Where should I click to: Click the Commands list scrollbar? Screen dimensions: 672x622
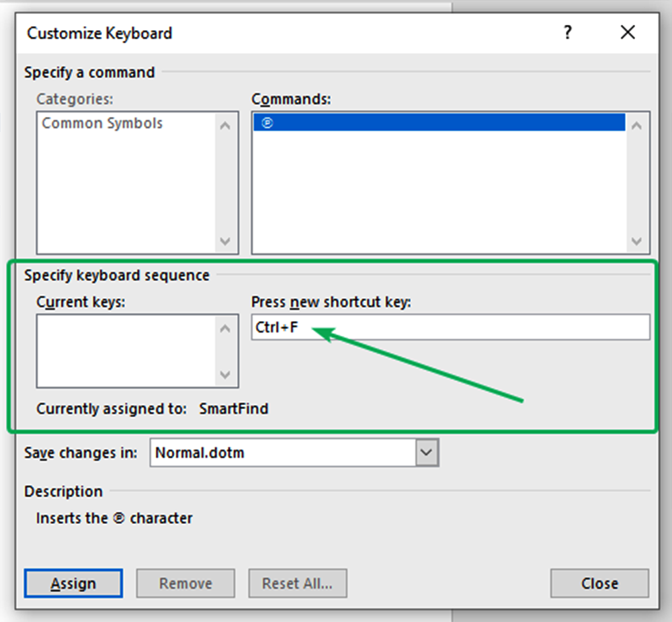click(x=636, y=181)
